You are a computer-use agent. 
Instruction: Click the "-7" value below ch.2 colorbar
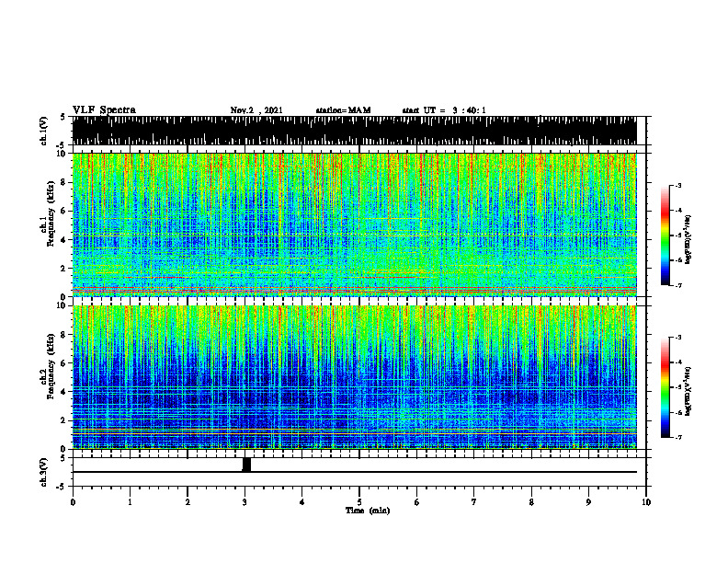tap(678, 437)
